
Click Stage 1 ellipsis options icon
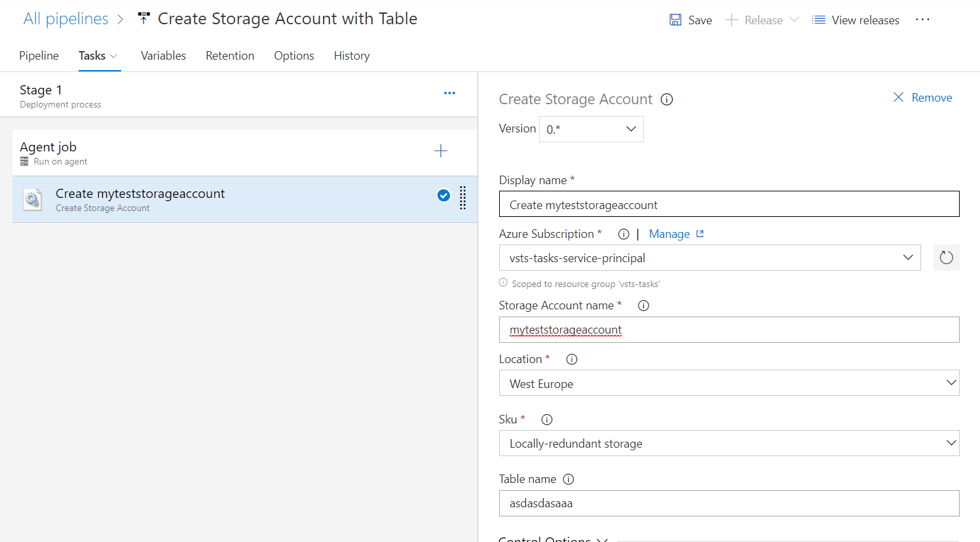[x=449, y=93]
